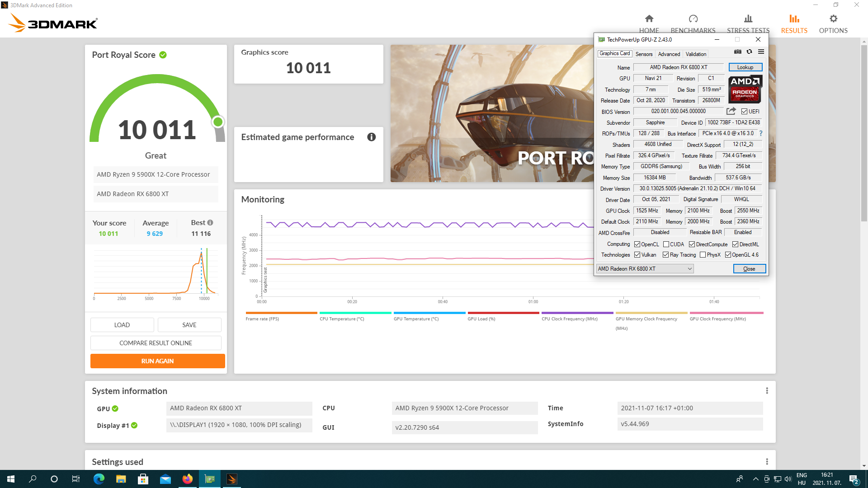The width and height of the screenshot is (868, 488).
Task: Open the Benchmarks gauge icon
Action: 693,19
